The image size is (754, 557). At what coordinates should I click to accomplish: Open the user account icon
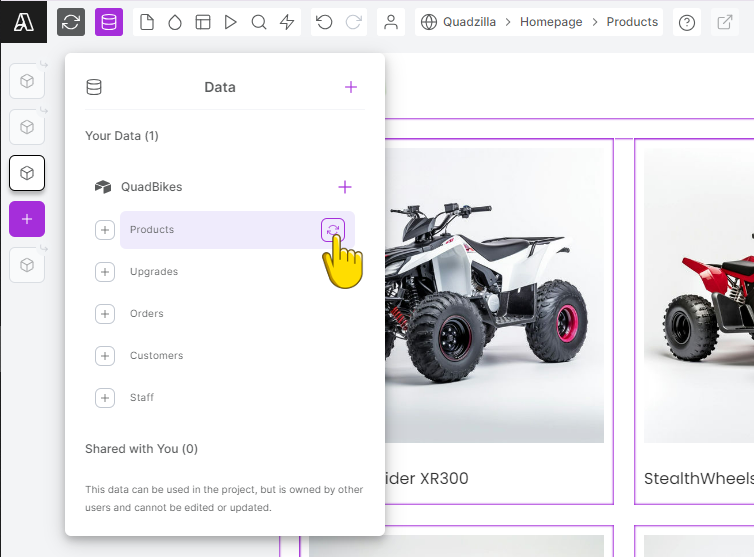(391, 22)
